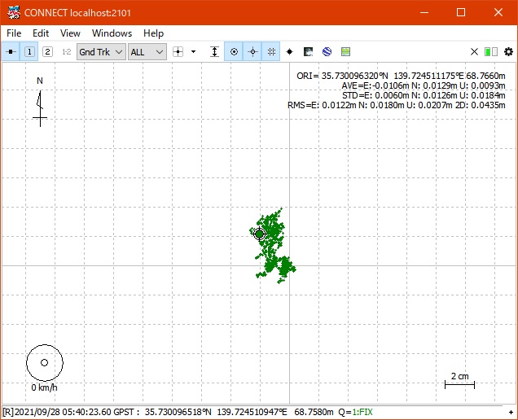
Task: Toggle the center-on-current-position icon
Action: coord(234,51)
